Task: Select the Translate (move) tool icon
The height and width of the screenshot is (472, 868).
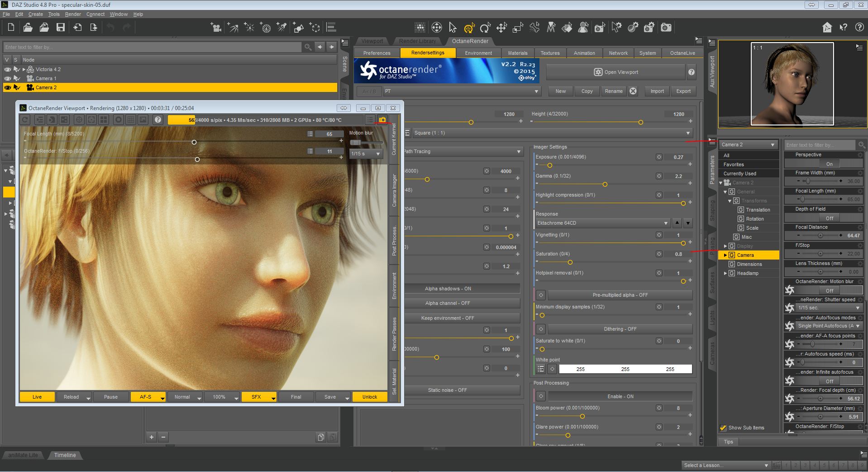Action: point(501,28)
